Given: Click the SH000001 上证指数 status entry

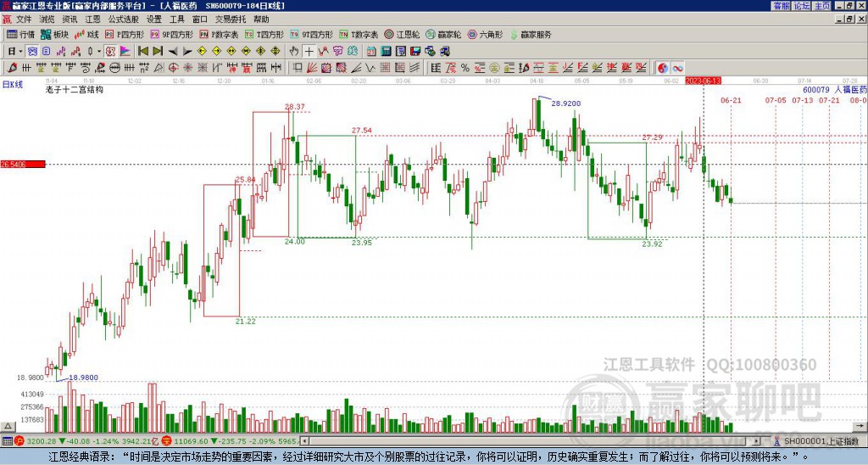Looking at the screenshot, I should [x=821, y=441].
